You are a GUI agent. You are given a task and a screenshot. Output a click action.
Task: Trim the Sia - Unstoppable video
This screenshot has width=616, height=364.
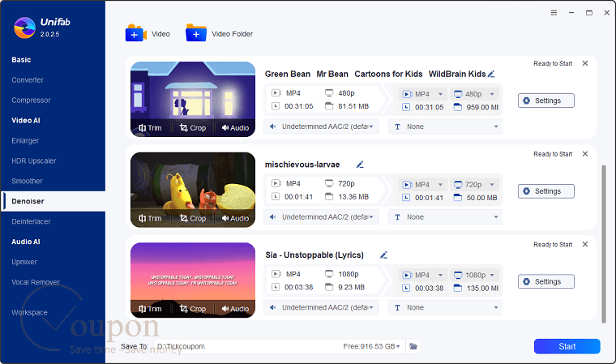click(x=150, y=309)
